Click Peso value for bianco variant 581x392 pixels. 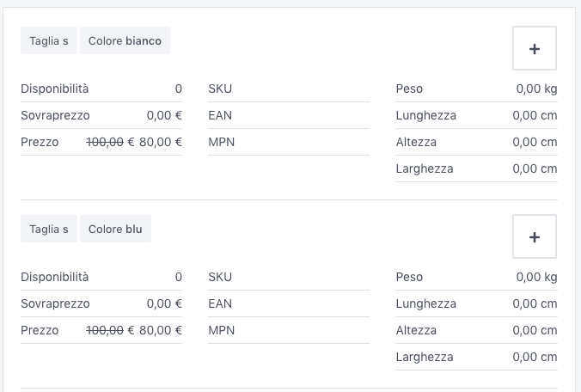[x=536, y=89]
